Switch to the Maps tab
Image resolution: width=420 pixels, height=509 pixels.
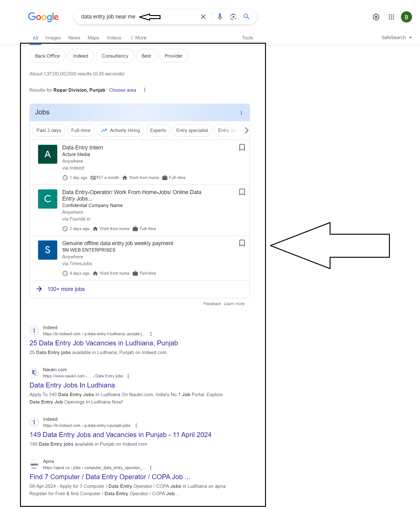pyautogui.click(x=93, y=38)
